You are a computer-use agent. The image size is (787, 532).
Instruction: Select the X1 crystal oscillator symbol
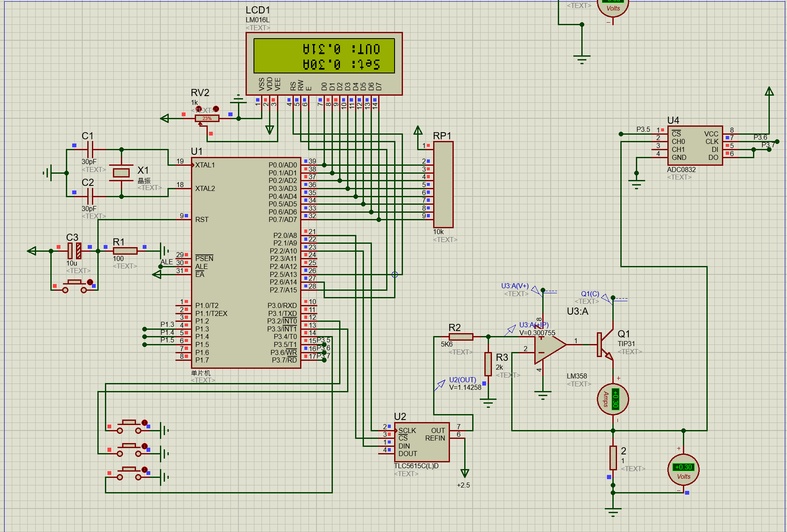121,172
